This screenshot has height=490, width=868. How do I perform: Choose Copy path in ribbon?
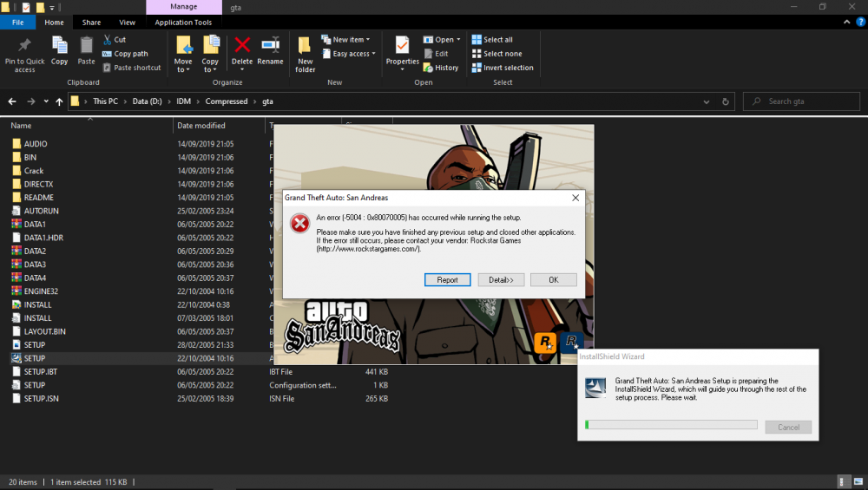tap(126, 54)
